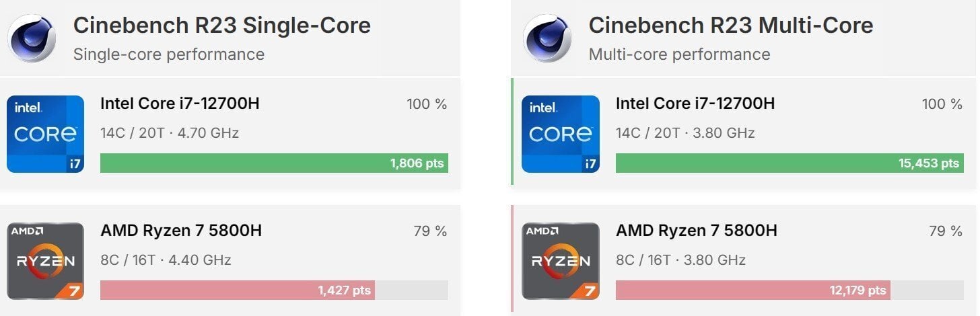The height and width of the screenshot is (316, 980).
Task: Select Intel Core i7-12700H name in Single-Core panel
Action: point(180,104)
